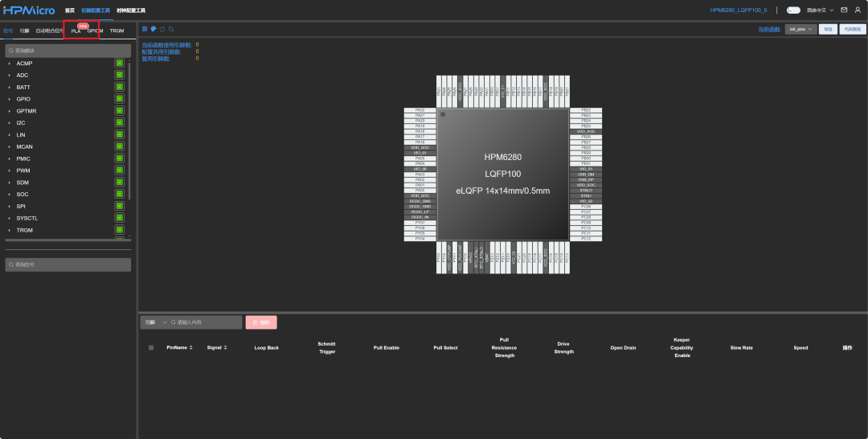Click the pink 删除 delete button
Screen dimensions: 868x439
[261, 322]
